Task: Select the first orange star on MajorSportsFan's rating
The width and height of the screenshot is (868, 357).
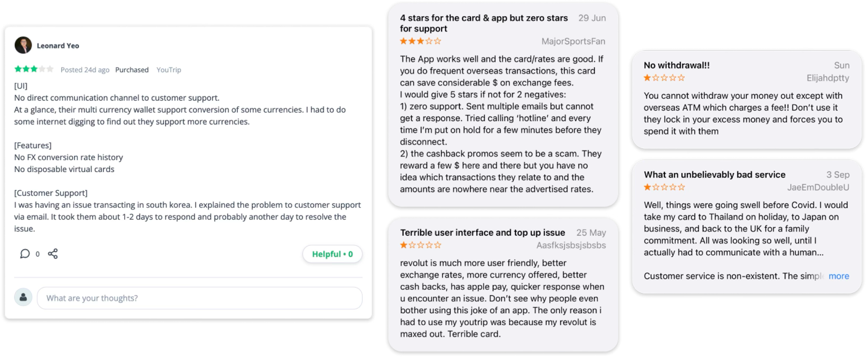Action: [403, 41]
